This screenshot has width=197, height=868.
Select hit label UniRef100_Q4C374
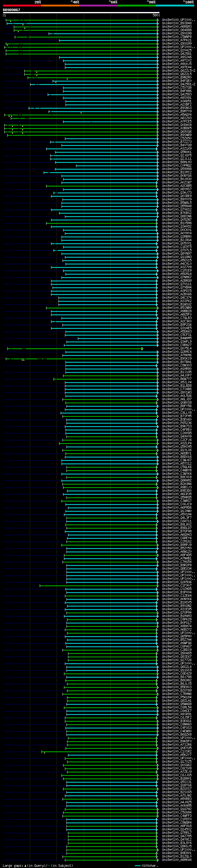[176, 297]
